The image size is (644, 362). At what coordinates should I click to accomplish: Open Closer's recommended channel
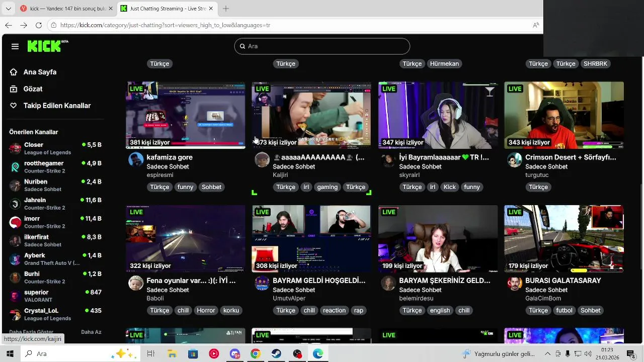55,148
